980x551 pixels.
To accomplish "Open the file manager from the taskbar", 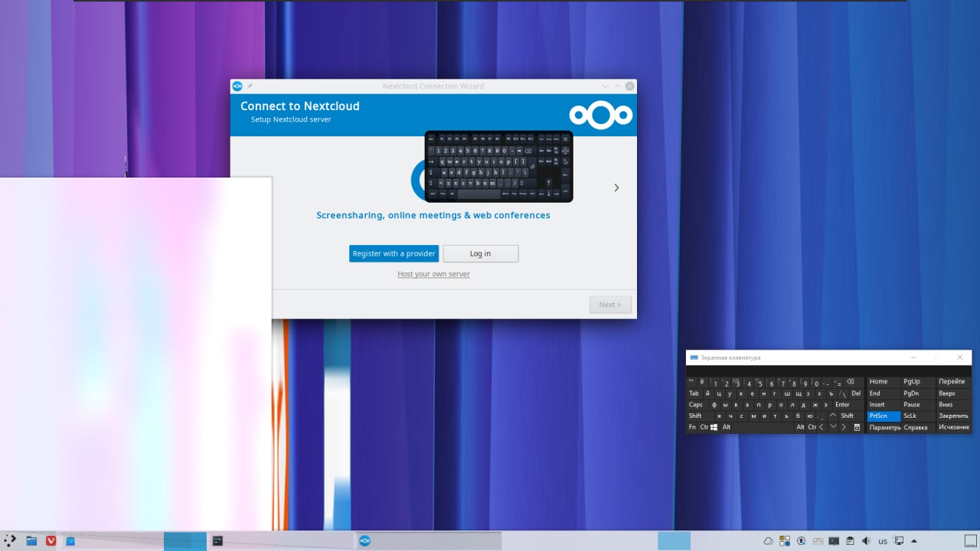I will [31, 540].
